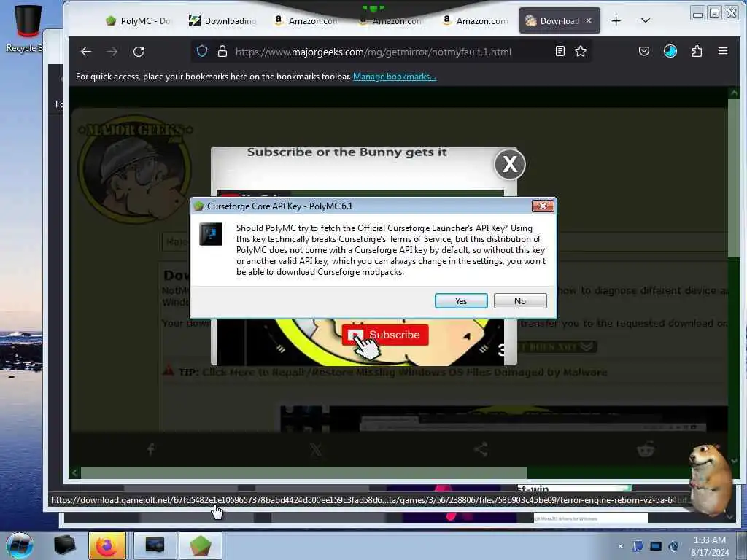Switch to the second Amazon.com tab
747x560 pixels.
coord(390,21)
